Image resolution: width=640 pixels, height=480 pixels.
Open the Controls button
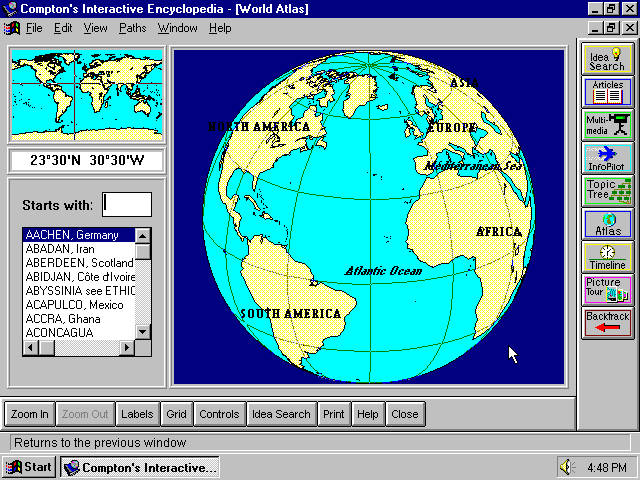220,414
